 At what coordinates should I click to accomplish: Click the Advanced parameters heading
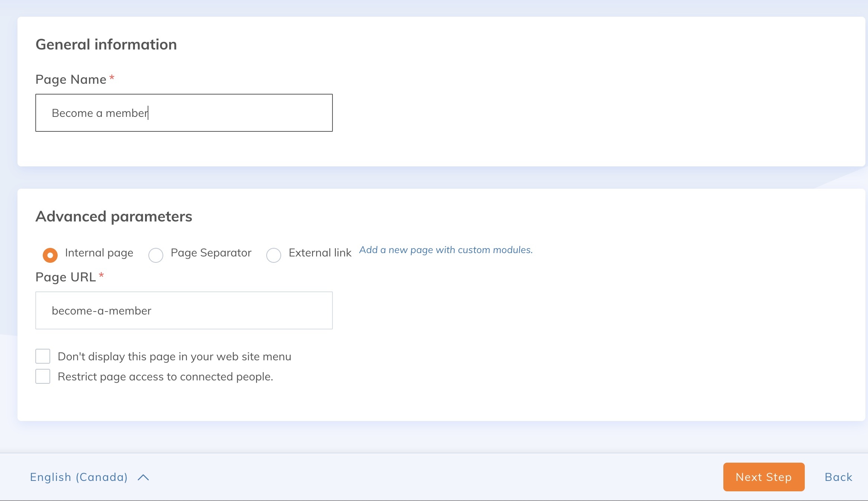tap(114, 216)
